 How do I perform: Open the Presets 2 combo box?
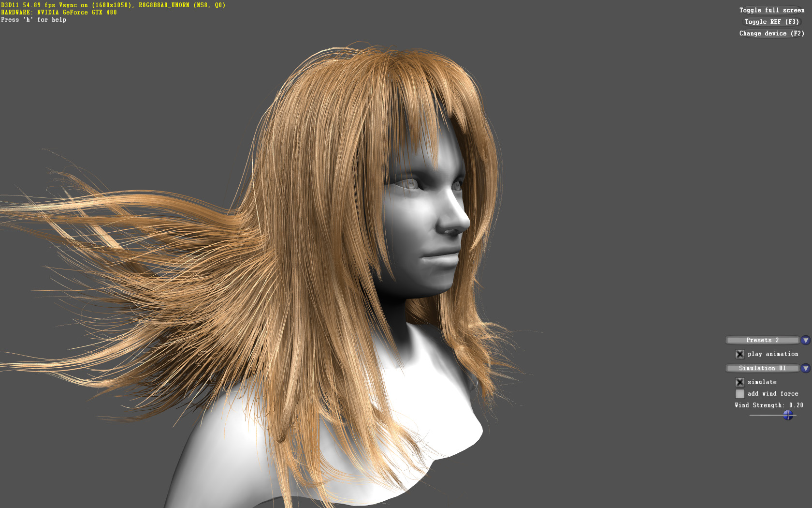pyautogui.click(x=762, y=340)
